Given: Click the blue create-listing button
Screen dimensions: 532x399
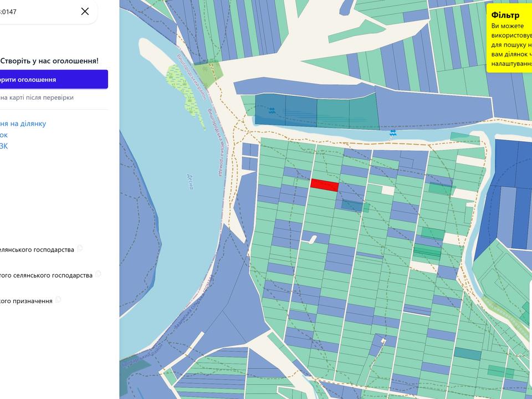Looking at the screenshot, I should tap(54, 79).
